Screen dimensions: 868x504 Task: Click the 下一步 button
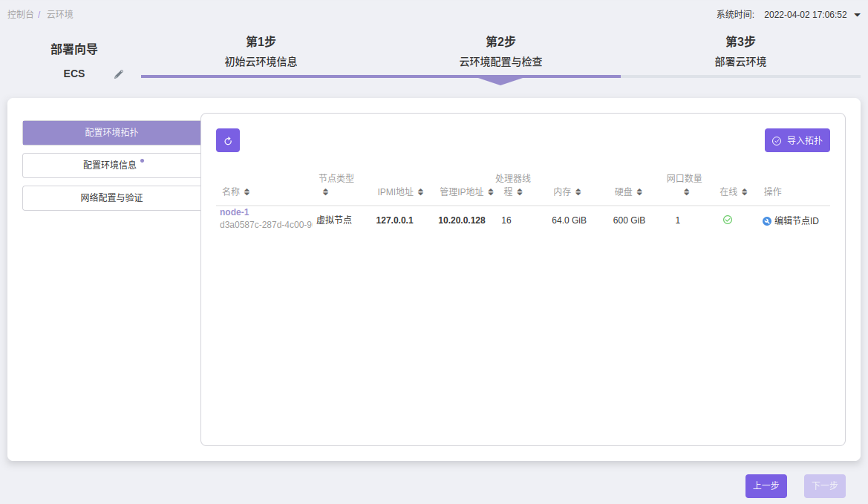click(824, 486)
